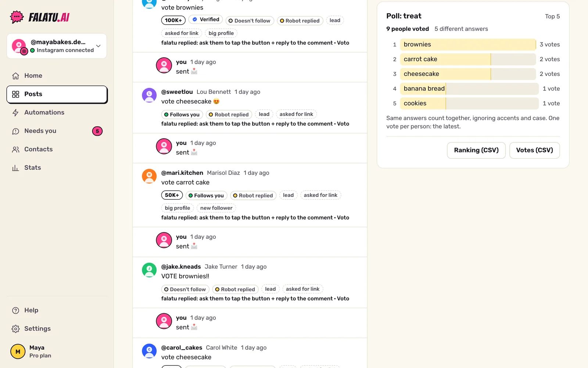Click the @sweetlou username link
Viewport: 588px width, 368px height.
[177, 92]
